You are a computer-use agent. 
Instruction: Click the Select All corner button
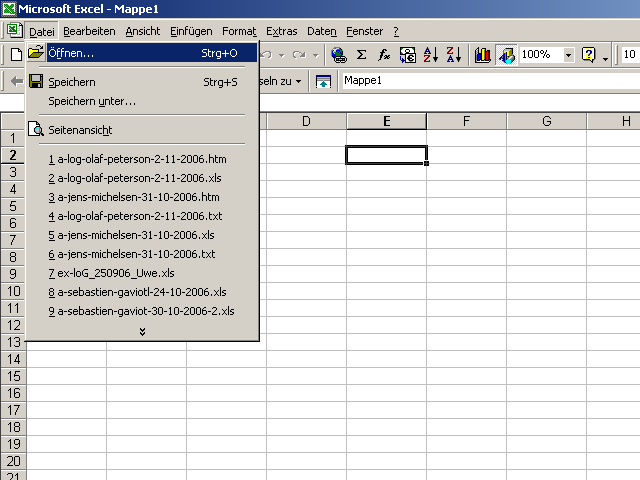13,121
